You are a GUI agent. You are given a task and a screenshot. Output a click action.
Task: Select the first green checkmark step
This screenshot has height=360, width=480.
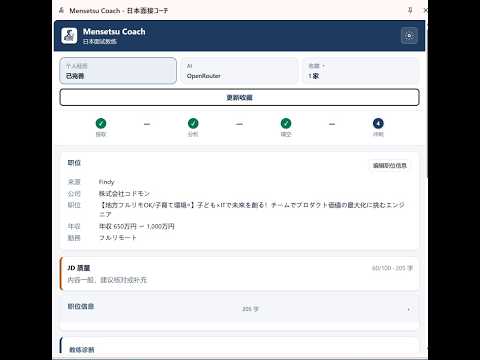coord(101,124)
